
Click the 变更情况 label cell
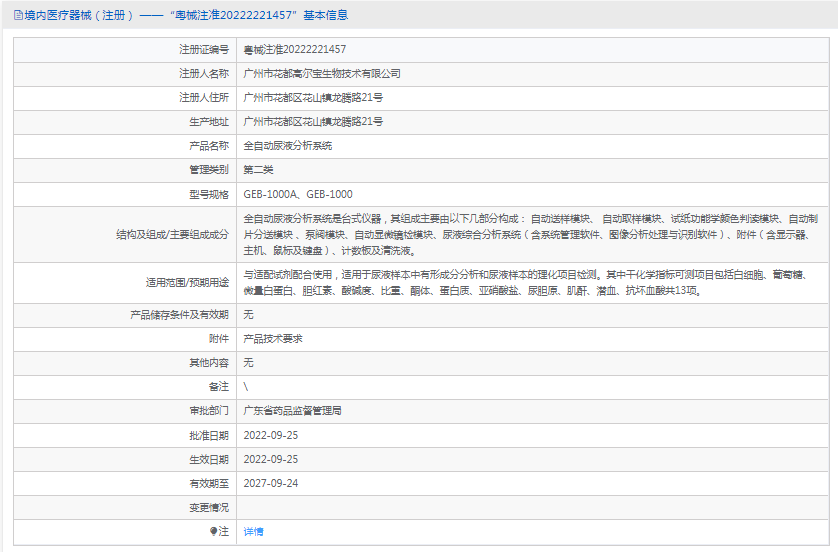(x=125, y=507)
